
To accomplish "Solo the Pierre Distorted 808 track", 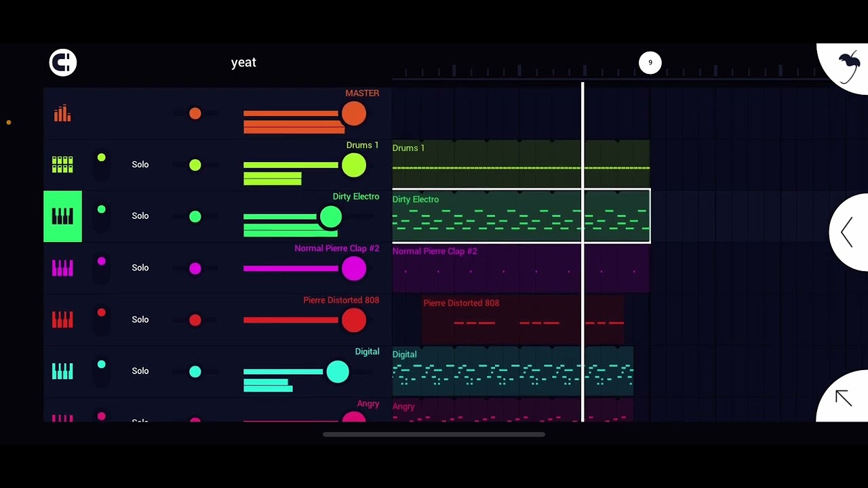I will click(x=140, y=319).
